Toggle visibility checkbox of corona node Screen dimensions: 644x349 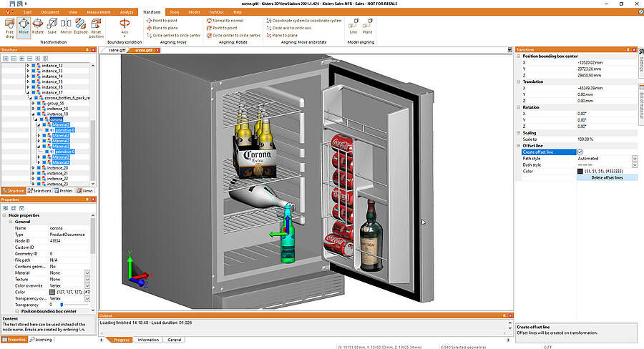41,119
